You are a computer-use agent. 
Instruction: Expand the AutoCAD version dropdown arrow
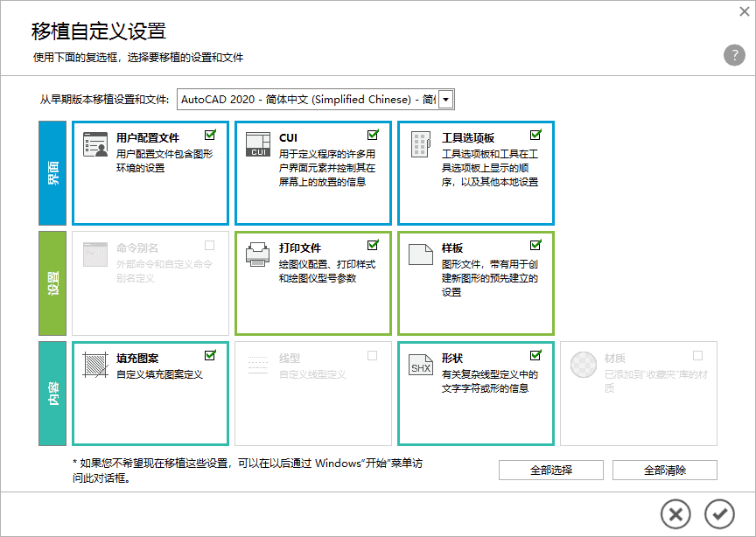[x=446, y=100]
